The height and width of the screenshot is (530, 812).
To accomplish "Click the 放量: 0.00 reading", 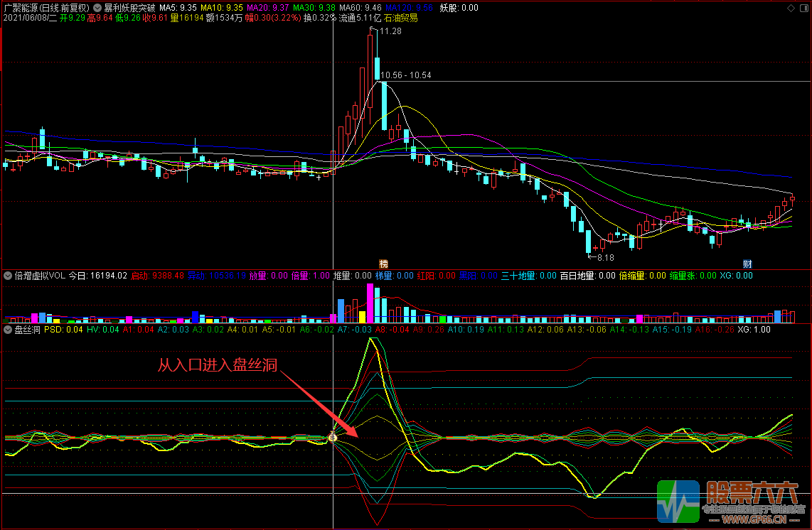I will (268, 276).
